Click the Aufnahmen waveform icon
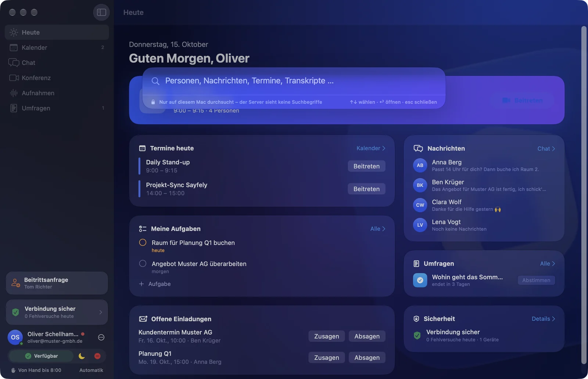Image resolution: width=588 pixels, height=379 pixels. [x=14, y=93]
